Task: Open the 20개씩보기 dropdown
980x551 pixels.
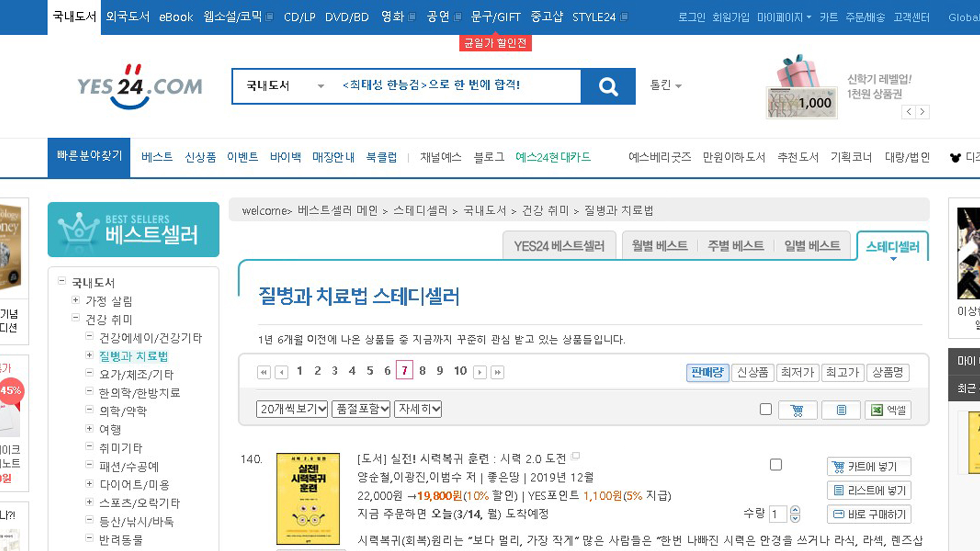Action: (292, 409)
